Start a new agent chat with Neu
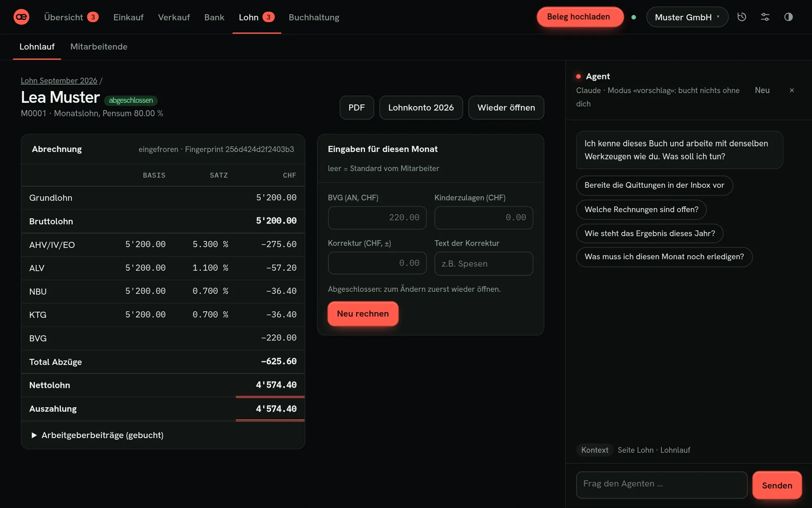Viewport: 812px width, 508px height. (x=762, y=90)
